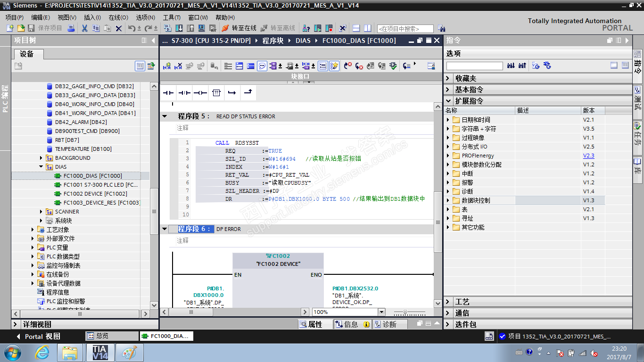
Task: Expand the SCANNER folder
Action: coord(41,212)
